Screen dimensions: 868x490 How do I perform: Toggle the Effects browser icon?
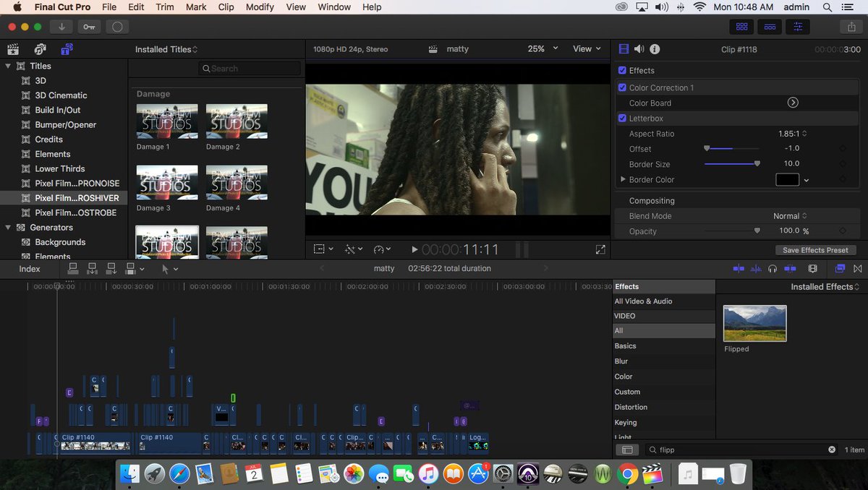pyautogui.click(x=840, y=268)
